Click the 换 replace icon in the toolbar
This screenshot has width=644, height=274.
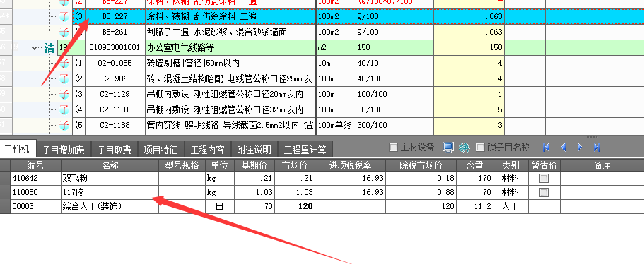click(464, 148)
